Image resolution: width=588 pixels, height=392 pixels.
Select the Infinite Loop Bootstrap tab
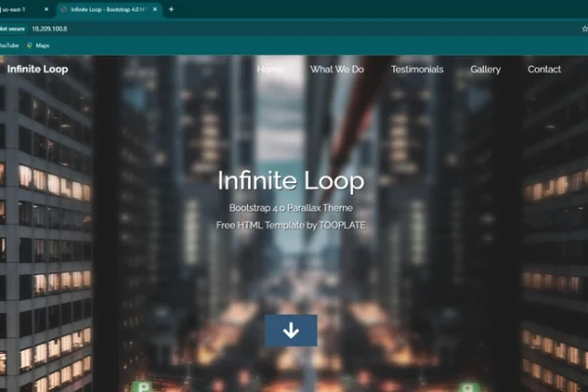[x=109, y=10]
